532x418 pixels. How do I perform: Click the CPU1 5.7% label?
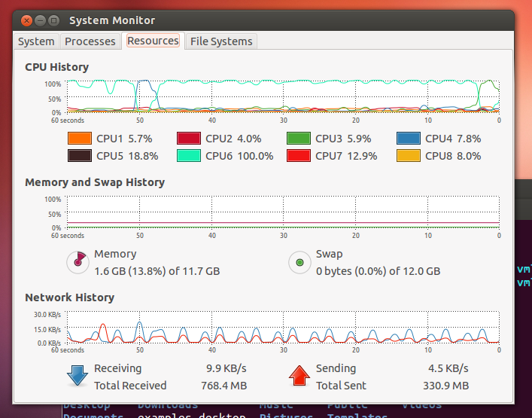[x=124, y=139]
